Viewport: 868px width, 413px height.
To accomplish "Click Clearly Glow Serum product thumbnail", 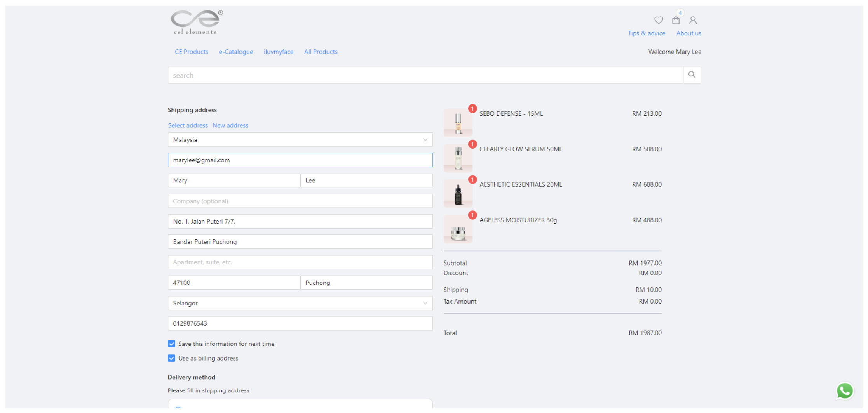I will tap(458, 158).
